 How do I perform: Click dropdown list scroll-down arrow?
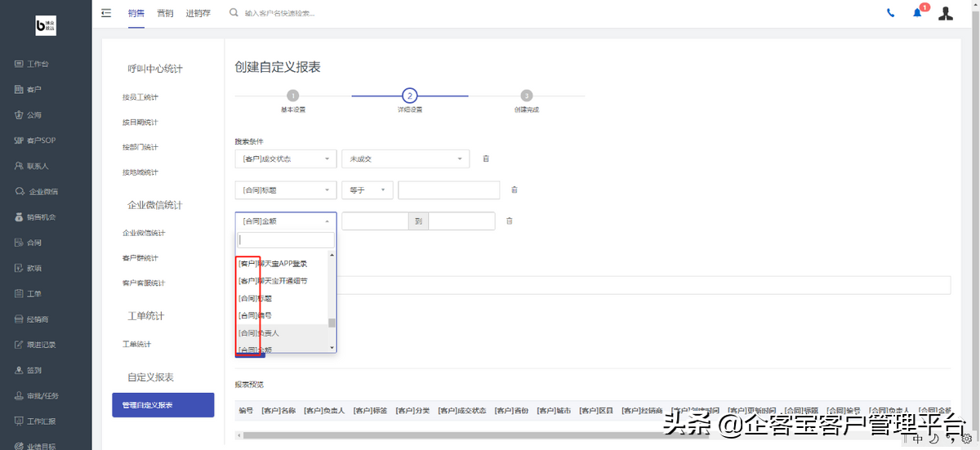point(332,348)
